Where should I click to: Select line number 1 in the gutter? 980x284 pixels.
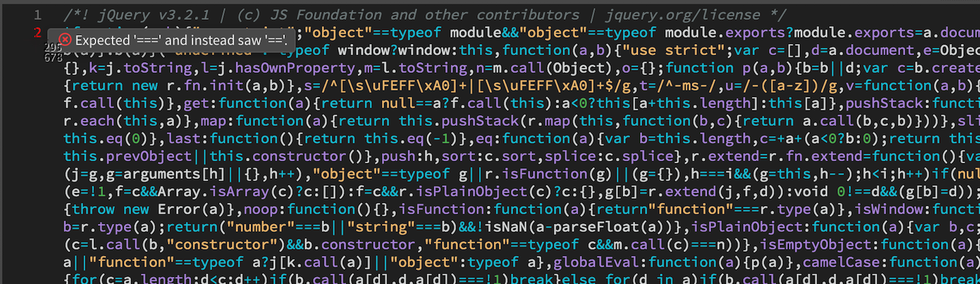pos(38,15)
